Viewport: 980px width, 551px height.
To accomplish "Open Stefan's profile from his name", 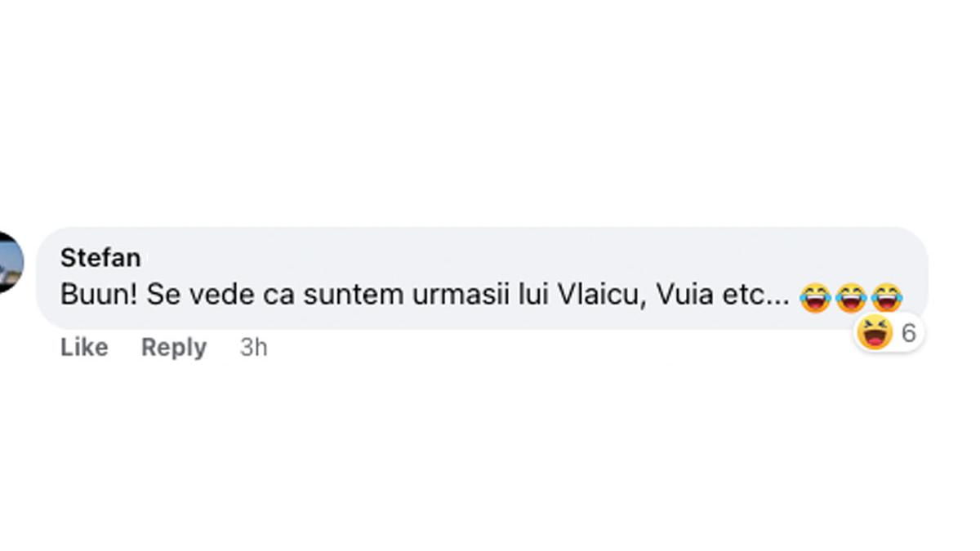I will pyautogui.click(x=101, y=257).
